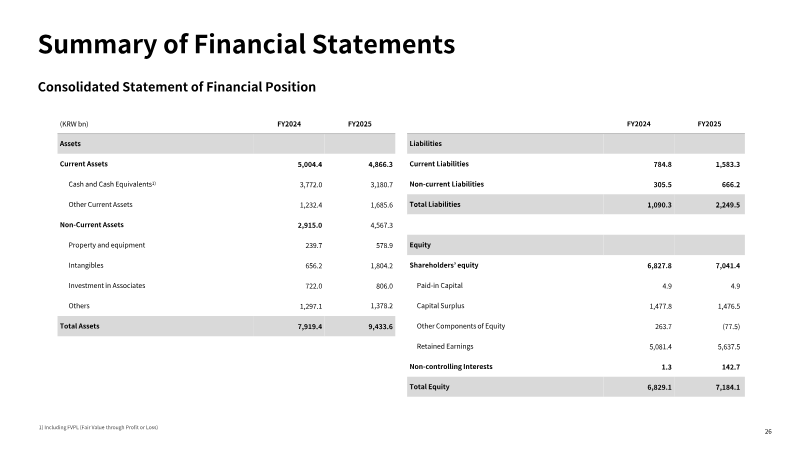Select the Non-controlling Interests row label
Image resolution: width=800 pixels, height=450 pixels.
coord(451,366)
